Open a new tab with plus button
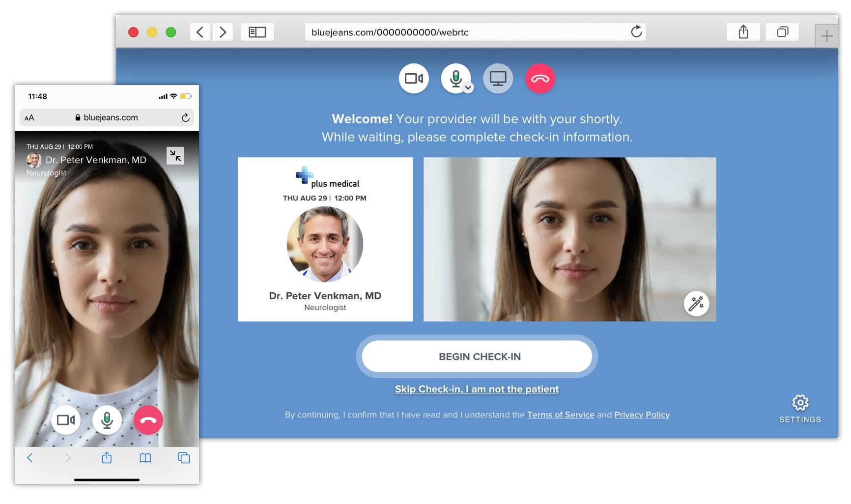 826,36
